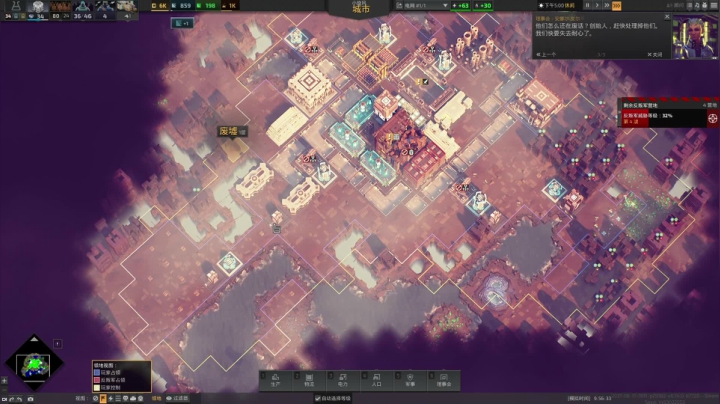Open the 人口 population tab

pos(377,380)
